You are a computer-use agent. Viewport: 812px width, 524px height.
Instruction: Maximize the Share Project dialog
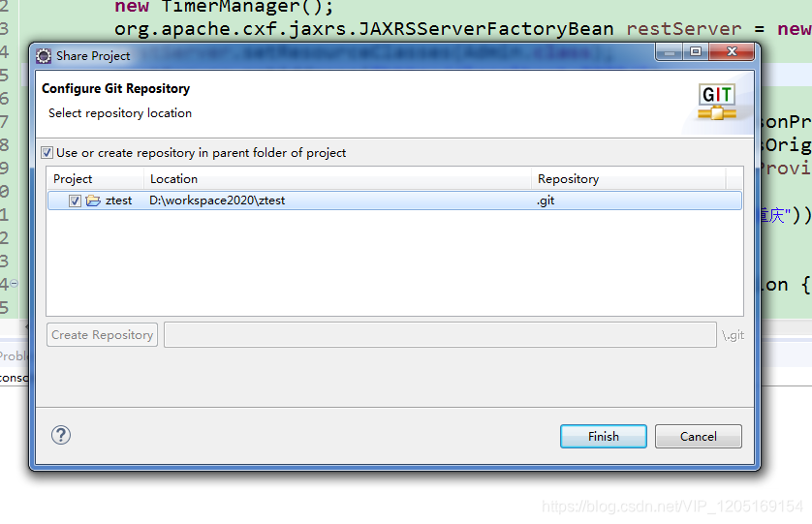click(696, 51)
